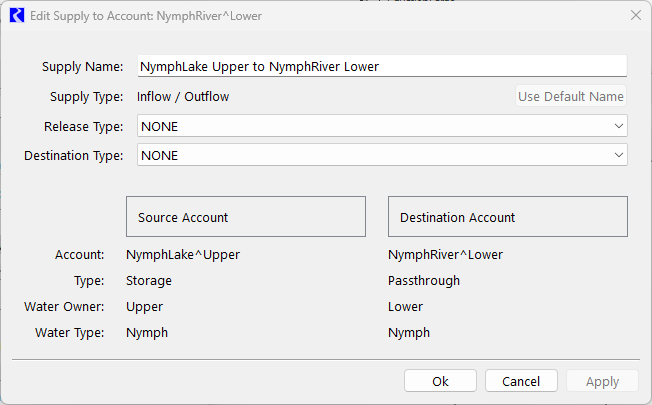Click into the Supply Name text field
Image resolution: width=652 pixels, height=405 pixels.
click(x=380, y=66)
